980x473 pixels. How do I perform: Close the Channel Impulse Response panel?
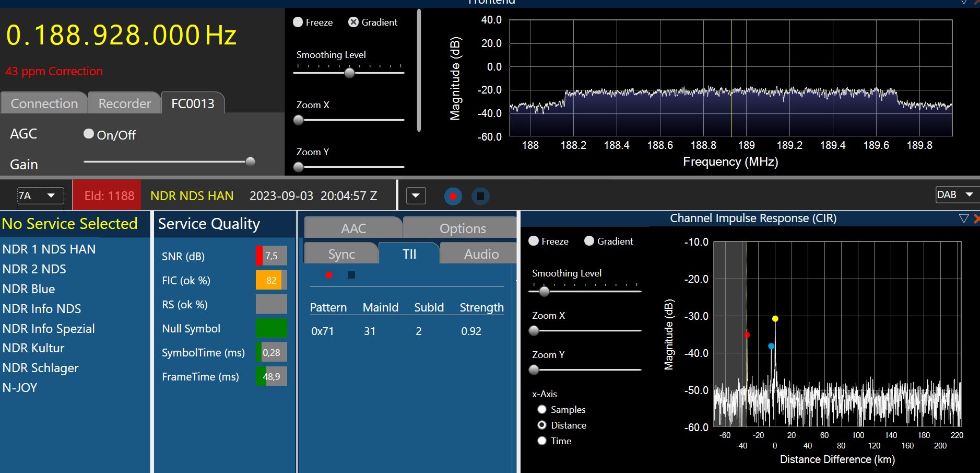[976, 218]
